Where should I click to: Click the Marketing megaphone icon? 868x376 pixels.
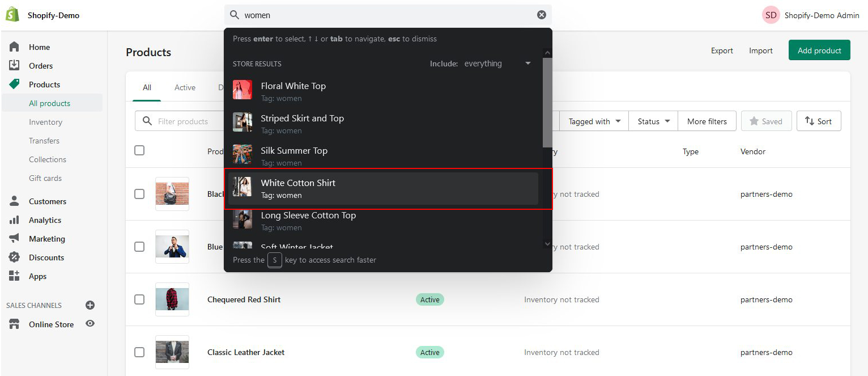tap(15, 239)
